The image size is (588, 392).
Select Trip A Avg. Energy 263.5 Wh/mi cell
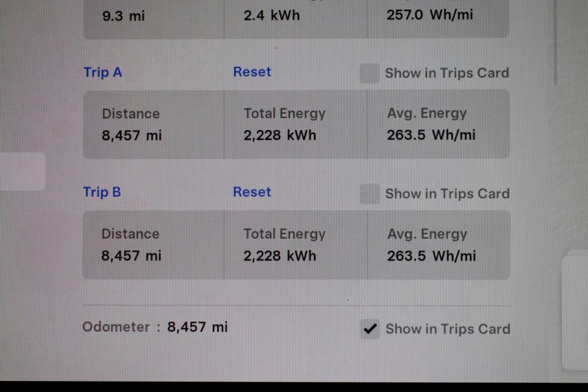pyautogui.click(x=438, y=124)
